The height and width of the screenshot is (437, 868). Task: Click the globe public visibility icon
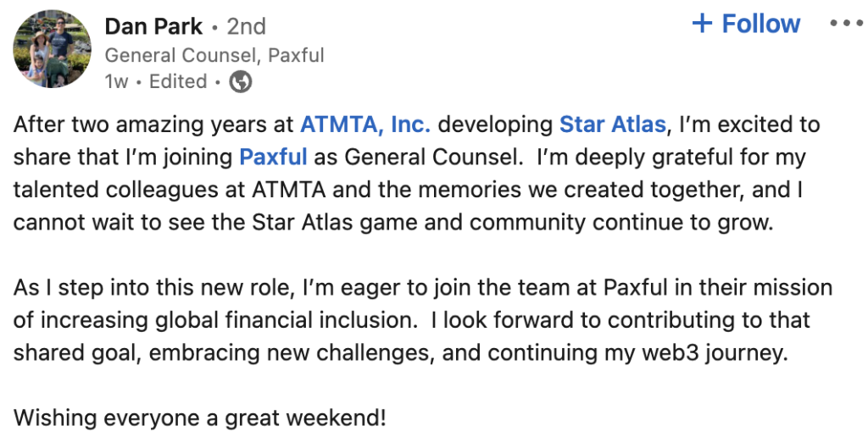click(x=241, y=82)
